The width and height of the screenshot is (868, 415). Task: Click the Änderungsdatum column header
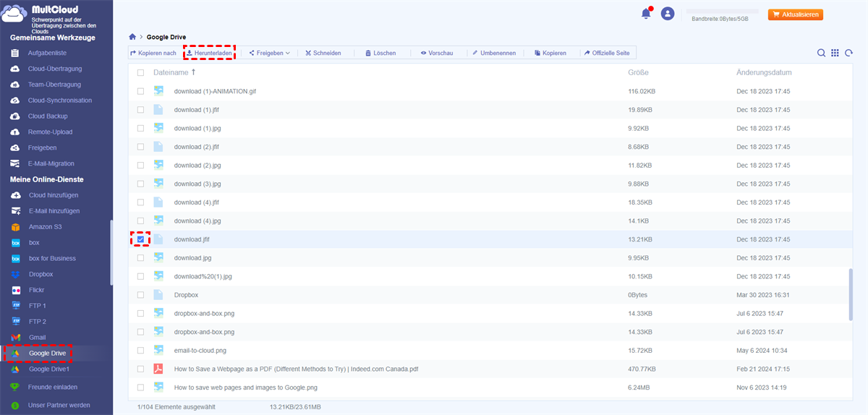click(764, 72)
